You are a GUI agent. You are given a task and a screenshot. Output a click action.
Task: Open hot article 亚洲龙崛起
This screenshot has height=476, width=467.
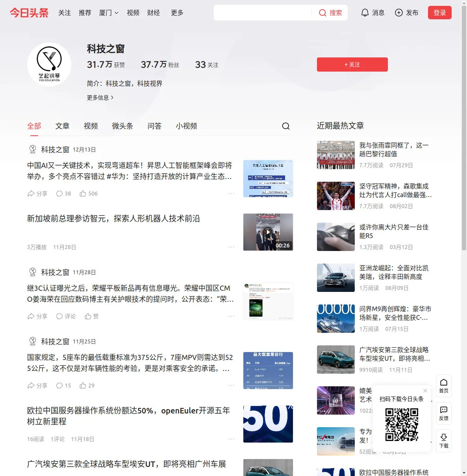394,272
